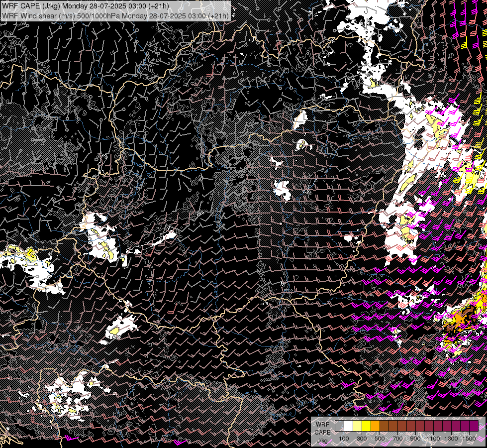Click the 100 contour label on the map
Viewport: 487px width, 448px height.
coord(114,337)
